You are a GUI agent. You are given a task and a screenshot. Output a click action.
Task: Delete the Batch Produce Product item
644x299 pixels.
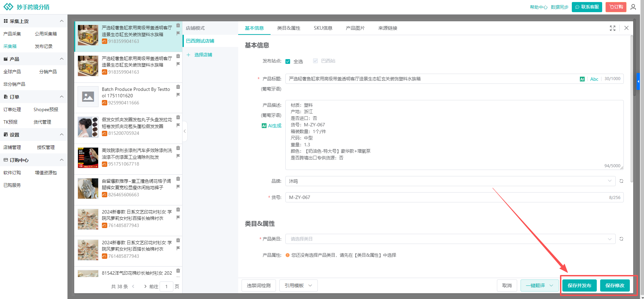pyautogui.click(x=178, y=87)
